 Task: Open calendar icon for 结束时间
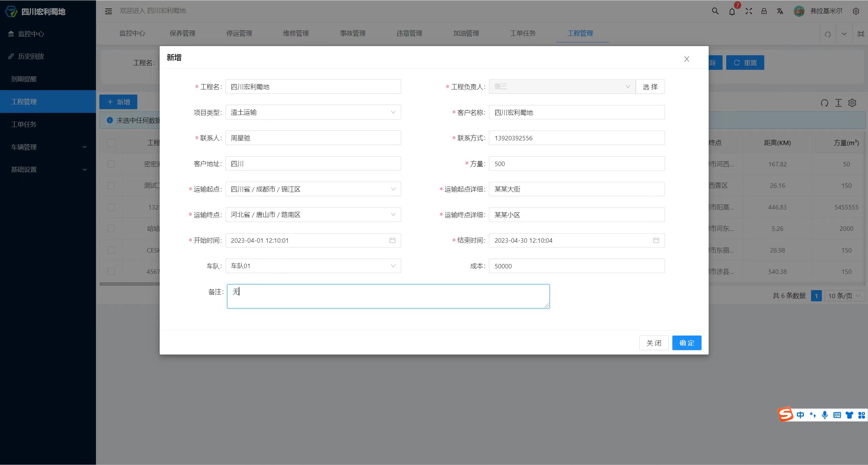point(656,240)
